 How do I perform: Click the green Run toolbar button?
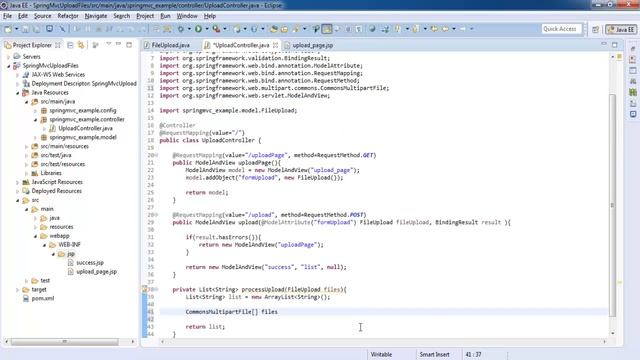tap(198, 29)
